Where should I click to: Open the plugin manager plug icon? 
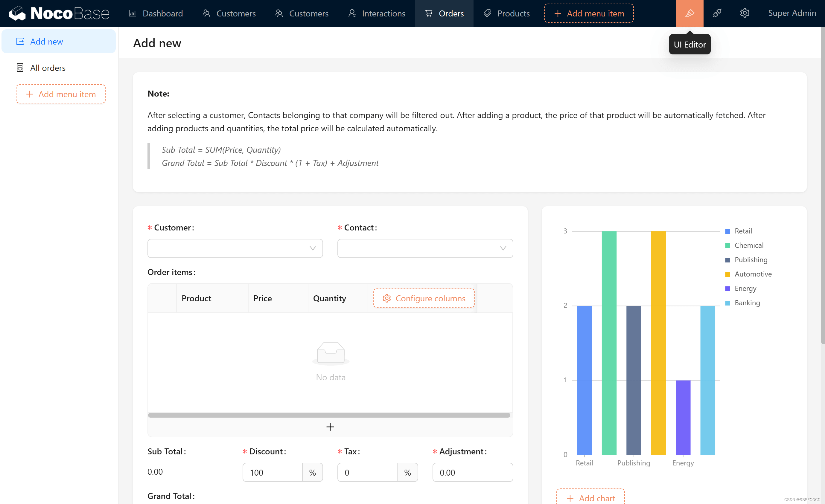point(717,13)
